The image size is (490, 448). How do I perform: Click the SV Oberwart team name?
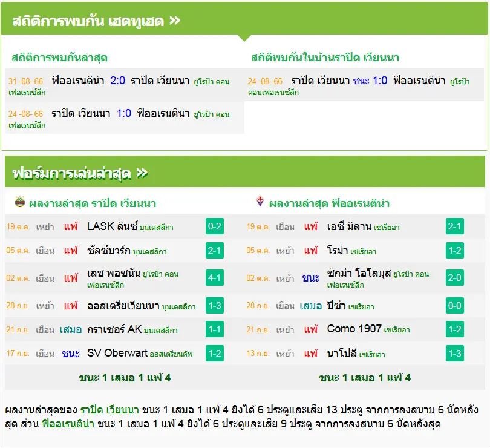tap(117, 353)
